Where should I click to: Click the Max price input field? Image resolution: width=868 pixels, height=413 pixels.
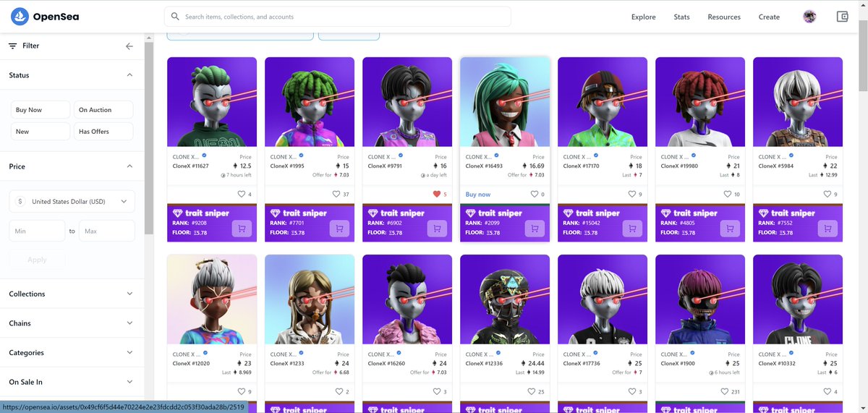pyautogui.click(x=107, y=231)
